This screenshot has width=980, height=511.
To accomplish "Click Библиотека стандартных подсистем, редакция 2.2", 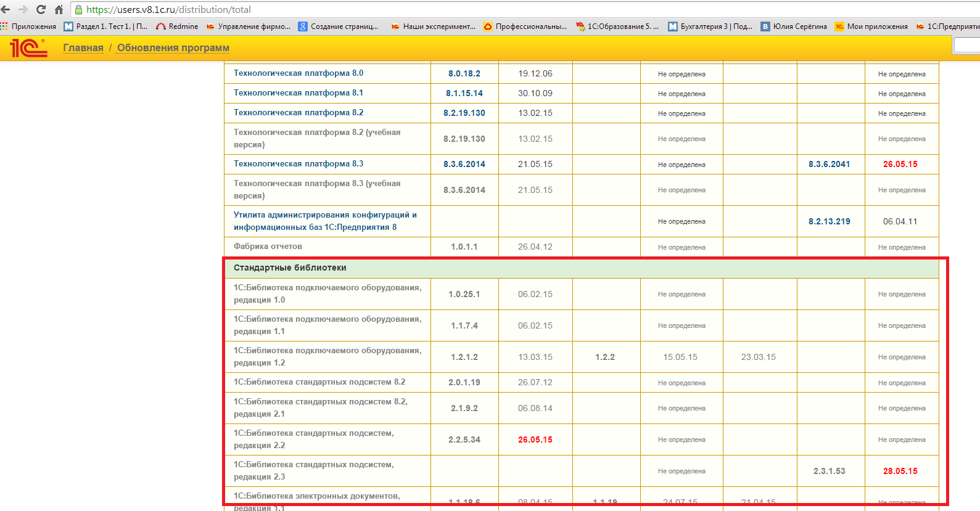I will tap(314, 439).
